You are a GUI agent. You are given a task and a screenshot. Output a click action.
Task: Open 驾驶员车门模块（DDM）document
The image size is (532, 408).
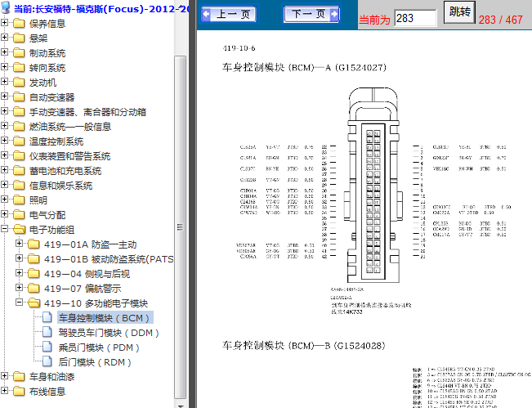109,333
